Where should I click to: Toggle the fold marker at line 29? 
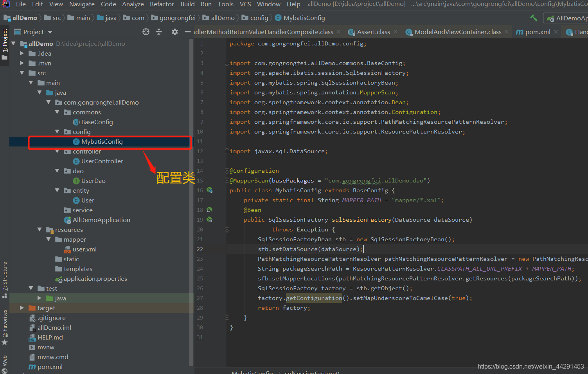tap(227, 318)
